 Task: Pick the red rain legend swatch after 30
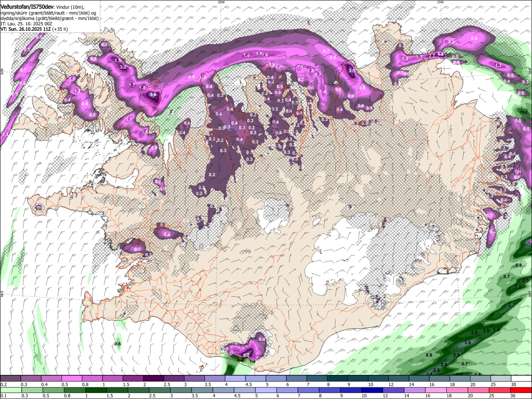click(521, 390)
